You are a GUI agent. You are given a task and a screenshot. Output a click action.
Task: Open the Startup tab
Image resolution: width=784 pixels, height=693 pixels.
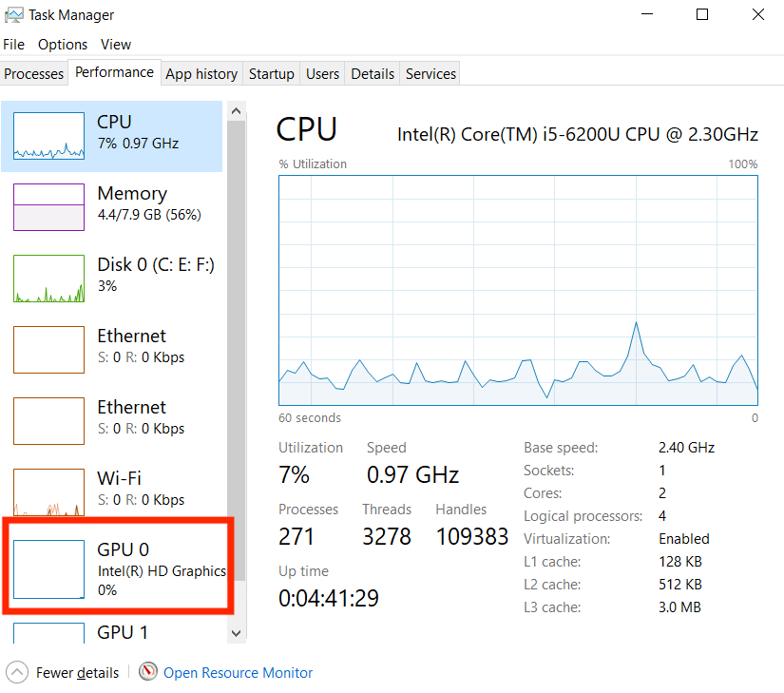[x=272, y=73]
